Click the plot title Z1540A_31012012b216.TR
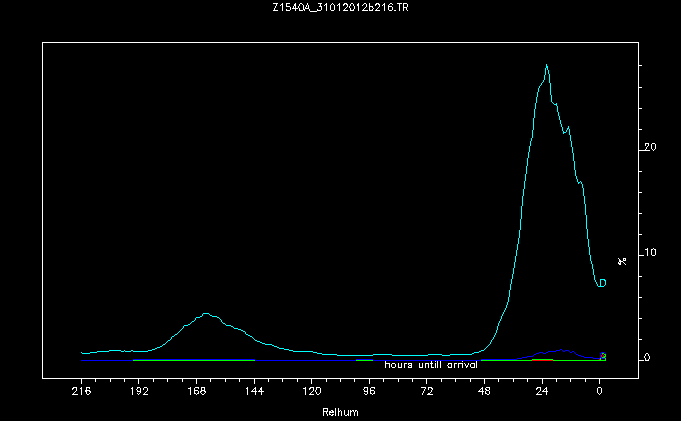 (340, 7)
